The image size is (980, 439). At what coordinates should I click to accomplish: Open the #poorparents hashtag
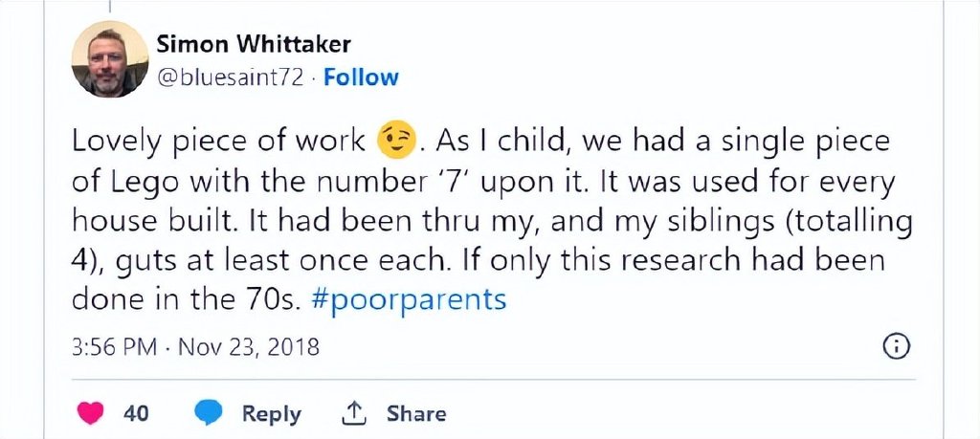(410, 299)
